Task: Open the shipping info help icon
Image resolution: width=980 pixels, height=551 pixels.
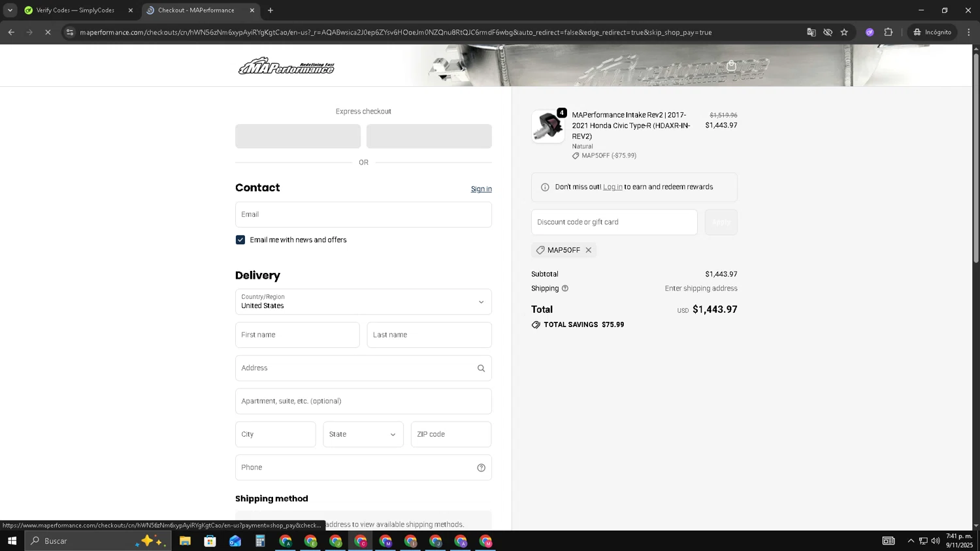Action: [565, 289]
